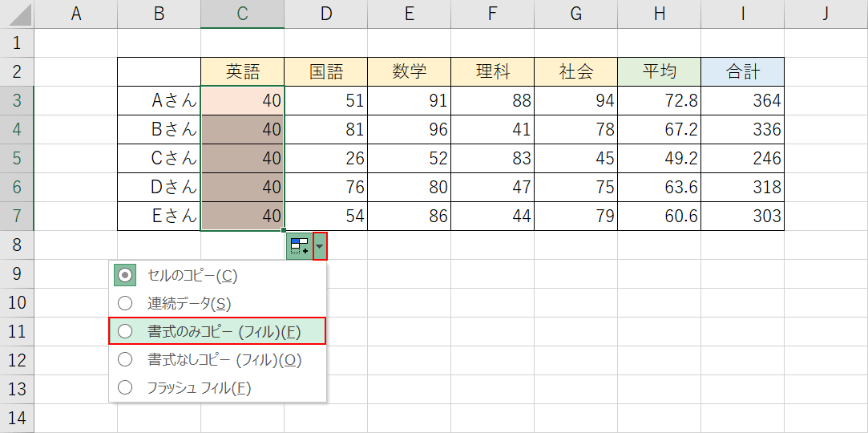Select row 8 header

pyautogui.click(x=17, y=245)
